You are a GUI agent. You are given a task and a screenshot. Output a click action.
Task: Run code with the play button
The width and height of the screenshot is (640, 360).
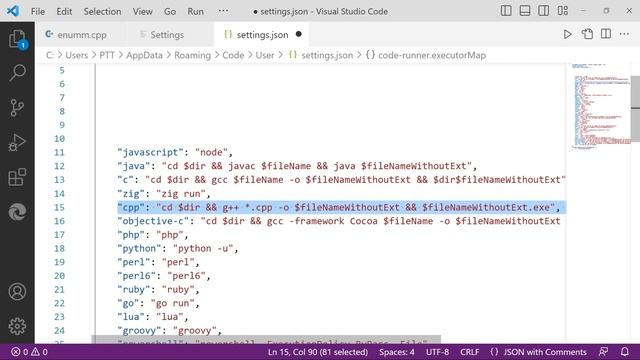pyautogui.click(x=567, y=34)
